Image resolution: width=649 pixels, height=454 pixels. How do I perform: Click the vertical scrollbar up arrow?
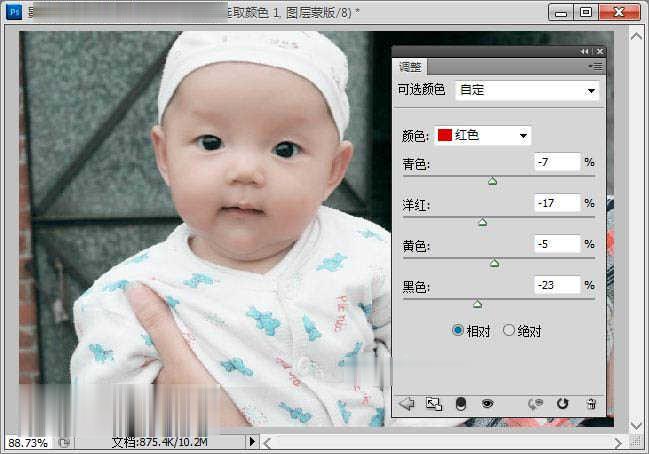(636, 36)
